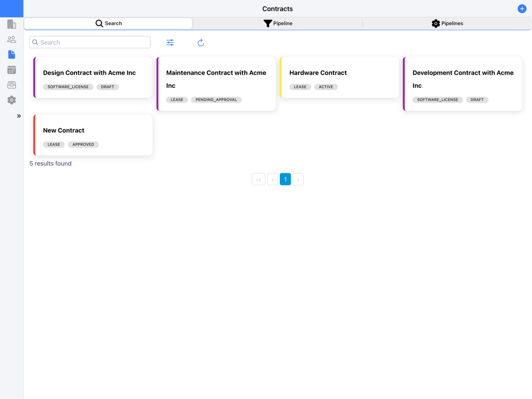Screen dimensions: 532x399
Task: Open Development Contract with Acme Inc card
Action: 462,84
